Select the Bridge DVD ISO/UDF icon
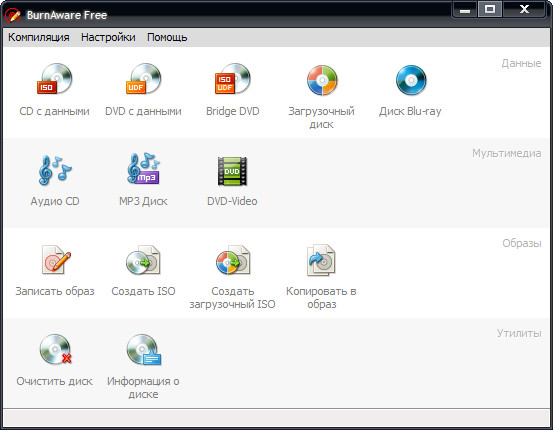 pos(232,79)
